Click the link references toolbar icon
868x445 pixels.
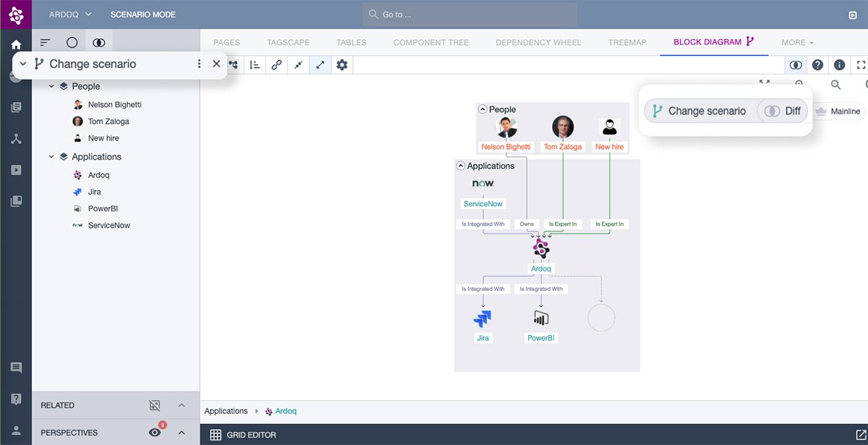(276, 64)
